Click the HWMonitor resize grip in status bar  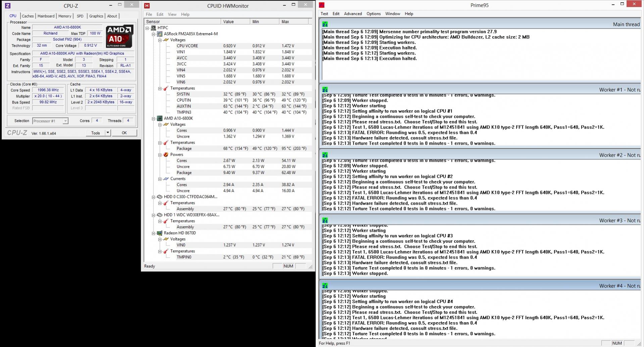click(x=310, y=267)
